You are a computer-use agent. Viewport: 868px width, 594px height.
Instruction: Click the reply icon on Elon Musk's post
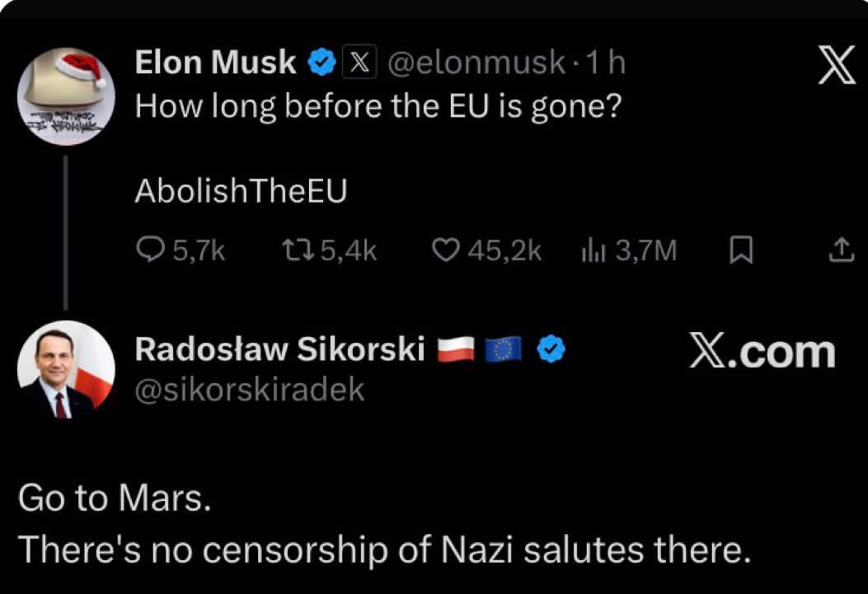tap(151, 250)
